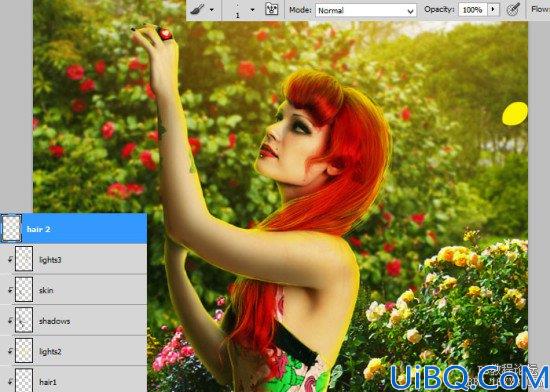The height and width of the screenshot is (392, 550).
Task: Select the shadows layer
Action: pyautogui.click(x=73, y=320)
